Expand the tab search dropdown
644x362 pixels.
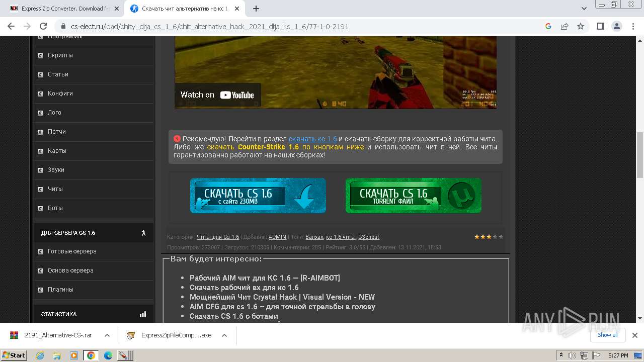click(584, 9)
